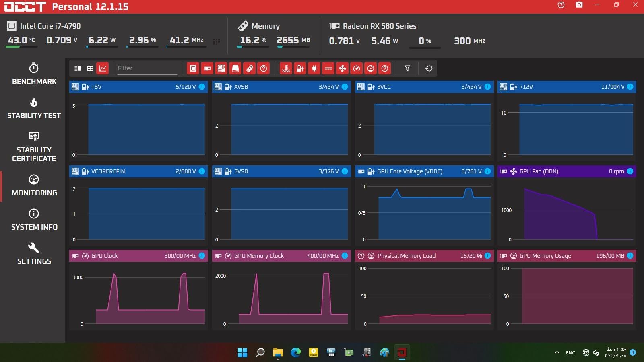Switch to the graph view layout
The image size is (644, 362).
point(103,68)
